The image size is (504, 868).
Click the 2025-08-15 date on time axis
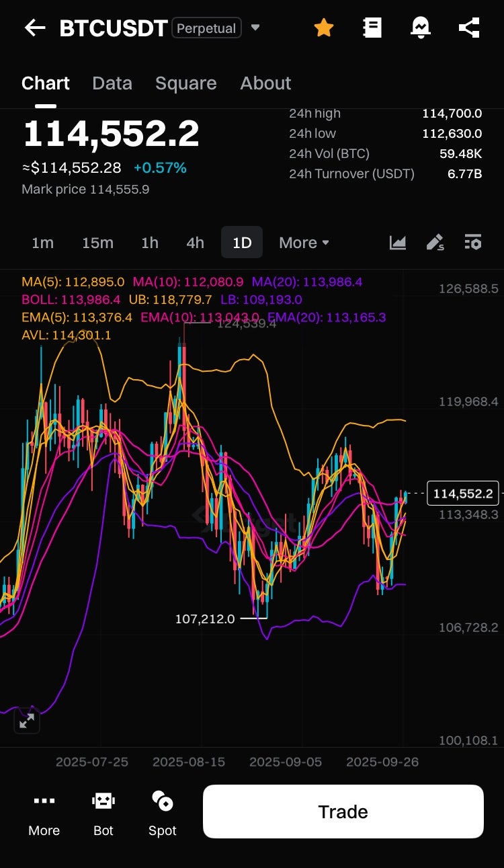[189, 762]
